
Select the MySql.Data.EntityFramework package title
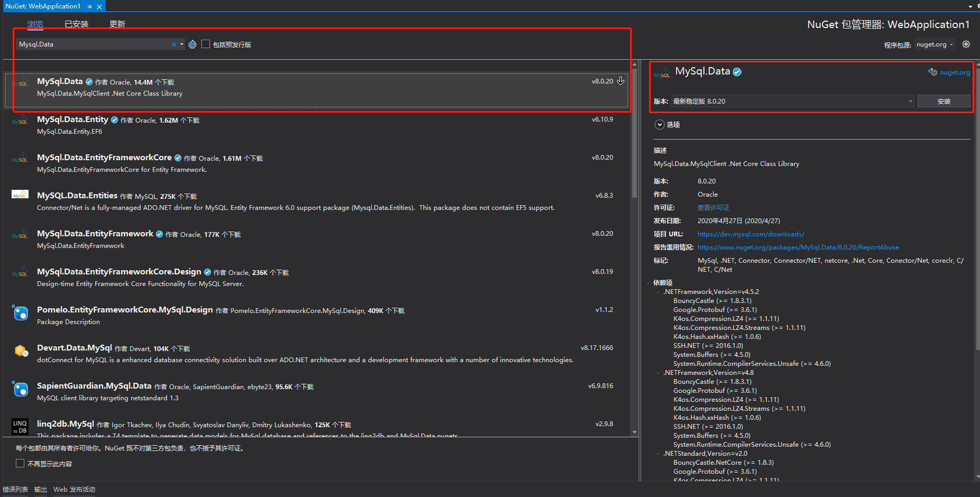click(95, 234)
